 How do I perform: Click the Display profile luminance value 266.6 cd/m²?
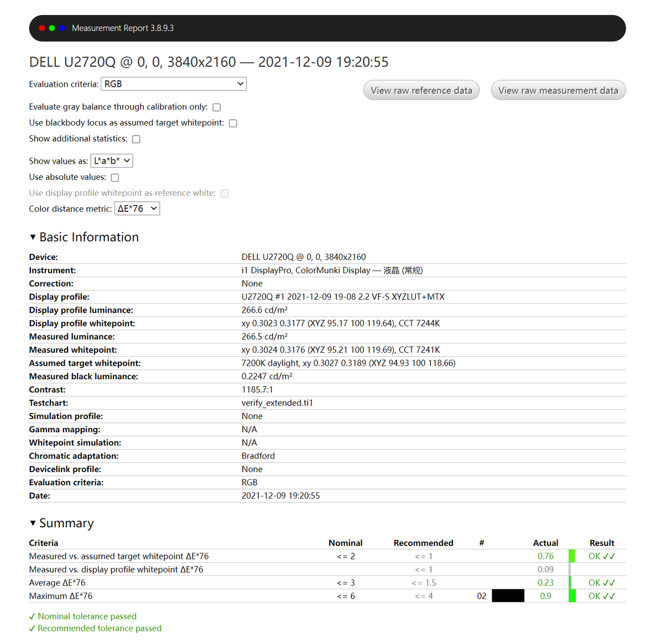coord(264,310)
